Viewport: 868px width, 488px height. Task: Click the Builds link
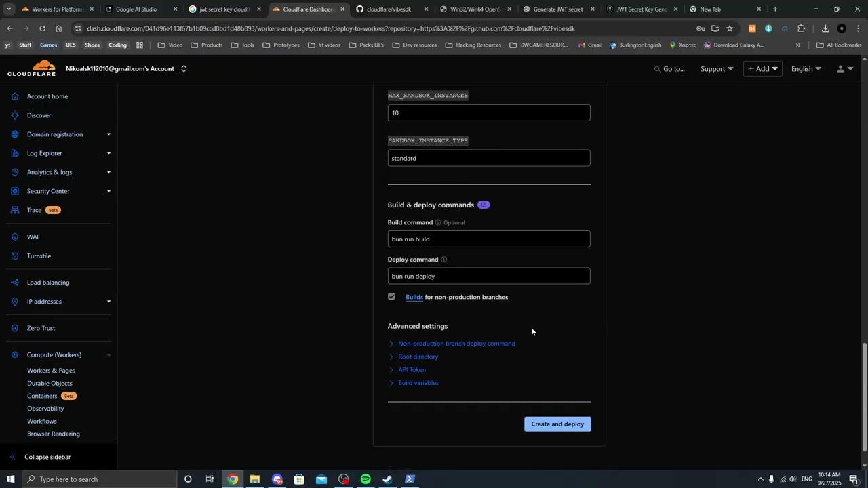(x=414, y=297)
